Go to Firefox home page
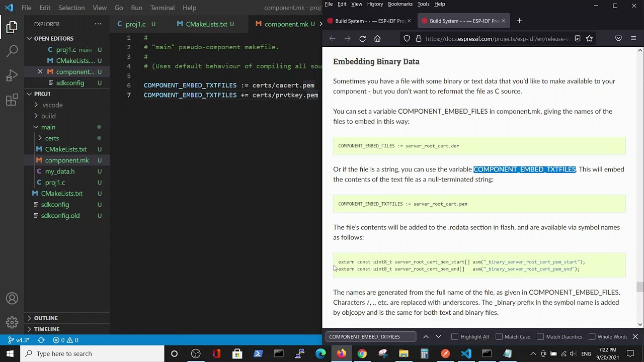The width and height of the screenshot is (644, 362). (x=377, y=39)
